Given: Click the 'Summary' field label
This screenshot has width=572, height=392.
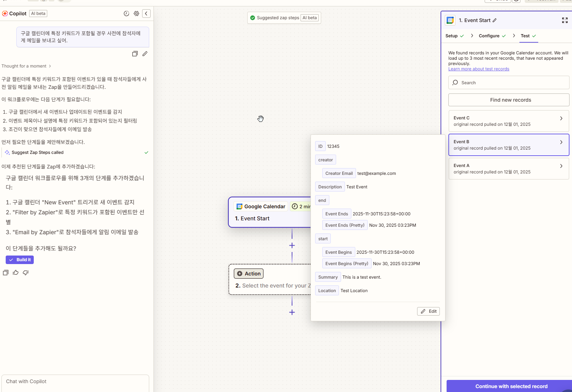Looking at the screenshot, I should pyautogui.click(x=328, y=277).
